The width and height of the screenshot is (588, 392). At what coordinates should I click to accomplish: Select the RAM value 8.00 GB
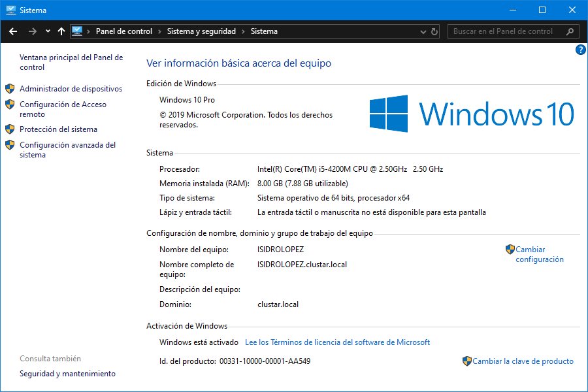(x=302, y=184)
